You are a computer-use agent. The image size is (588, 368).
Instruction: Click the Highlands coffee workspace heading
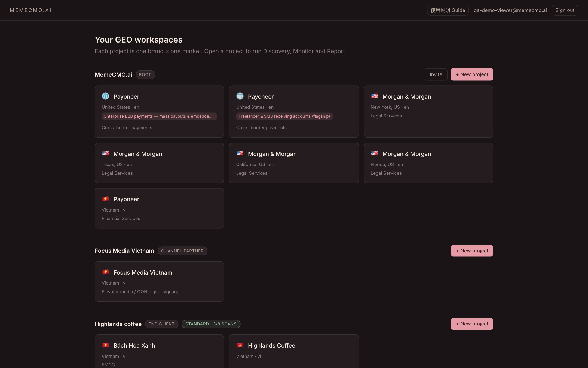coord(118,324)
